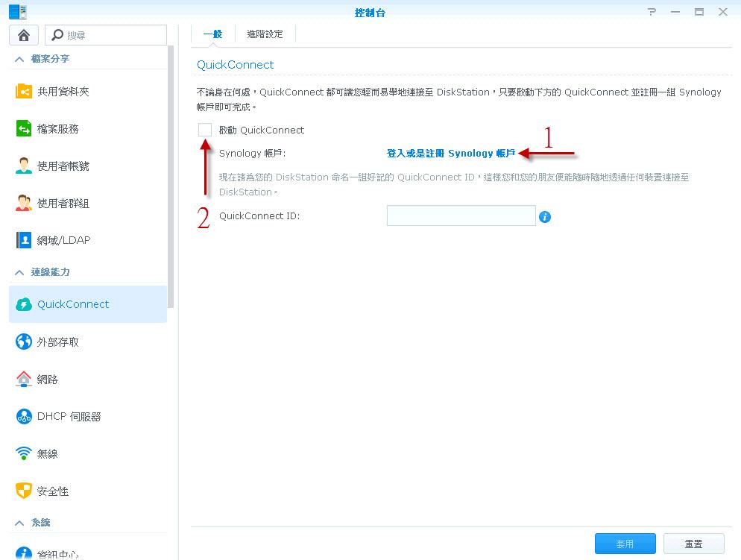Click the QuickConnect ID input field
The width and height of the screenshot is (741, 560).
coord(461,215)
